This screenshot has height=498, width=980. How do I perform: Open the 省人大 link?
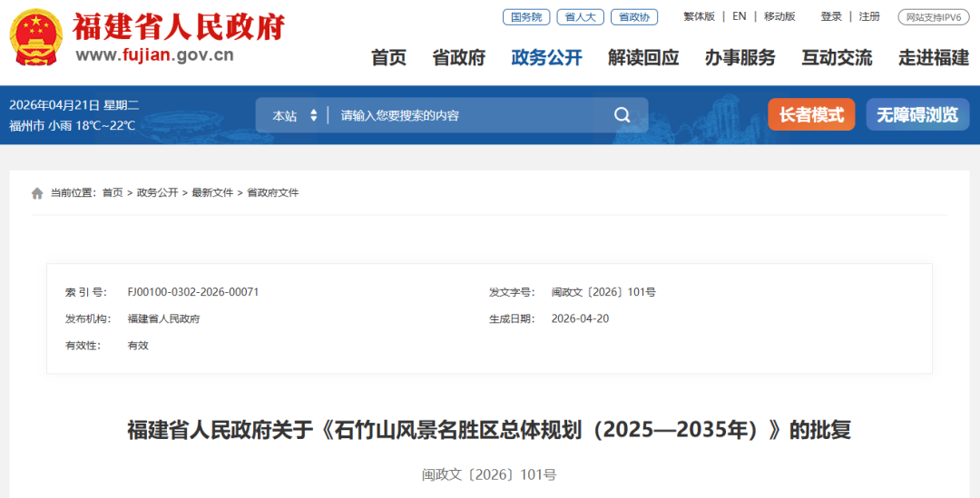click(x=580, y=16)
